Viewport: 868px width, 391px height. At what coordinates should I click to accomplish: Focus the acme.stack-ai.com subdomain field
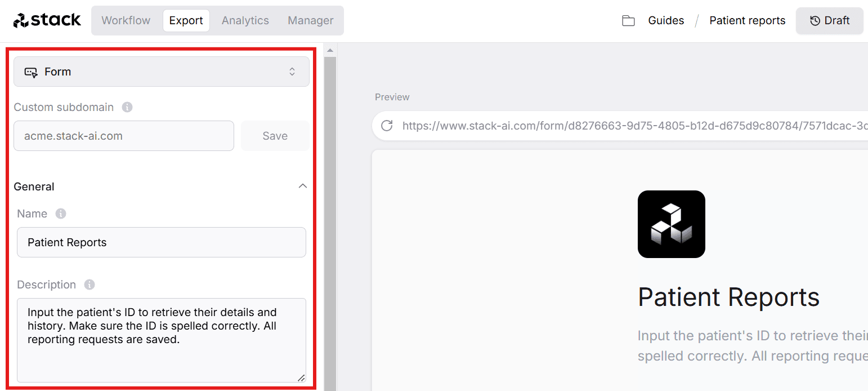coord(124,136)
